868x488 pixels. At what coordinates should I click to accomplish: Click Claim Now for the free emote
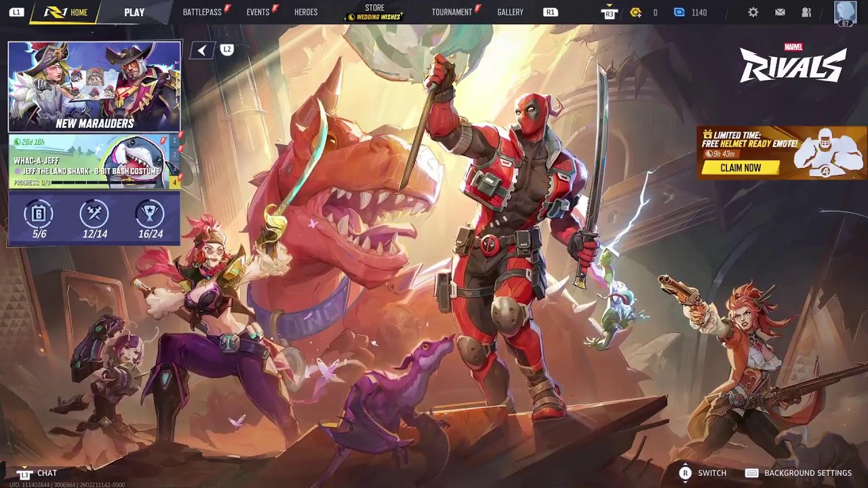click(x=741, y=167)
